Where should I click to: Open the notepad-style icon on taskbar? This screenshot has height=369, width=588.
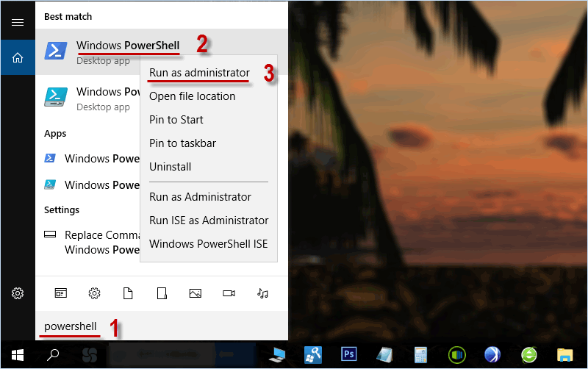384,355
